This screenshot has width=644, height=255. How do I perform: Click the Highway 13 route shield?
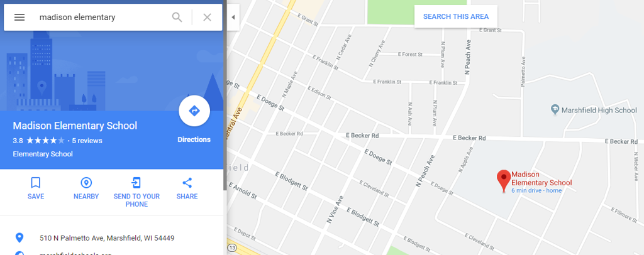point(233,249)
